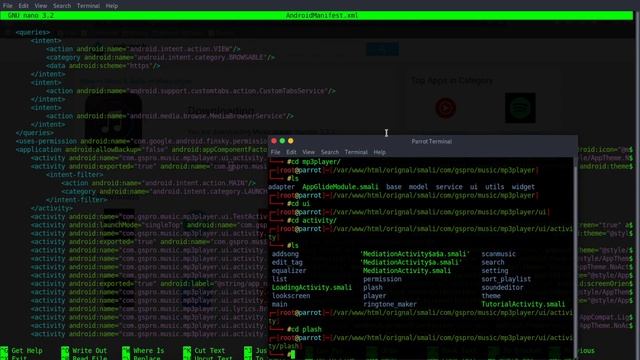Image resolution: width=640 pixels, height=360 pixels.
Task: Open Help menu in Parrot Terminal window
Action: coord(379,152)
